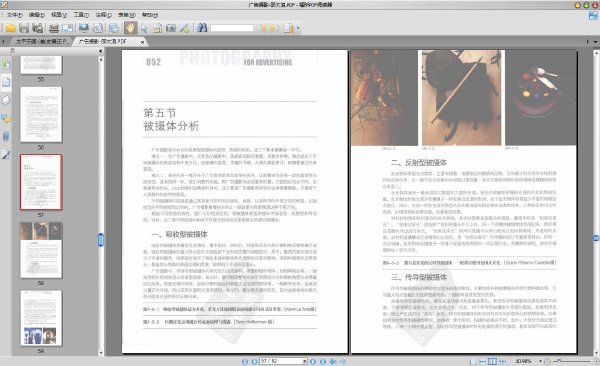Open the layers side panel
The width and height of the screenshot is (600, 366).
(x=6, y=100)
